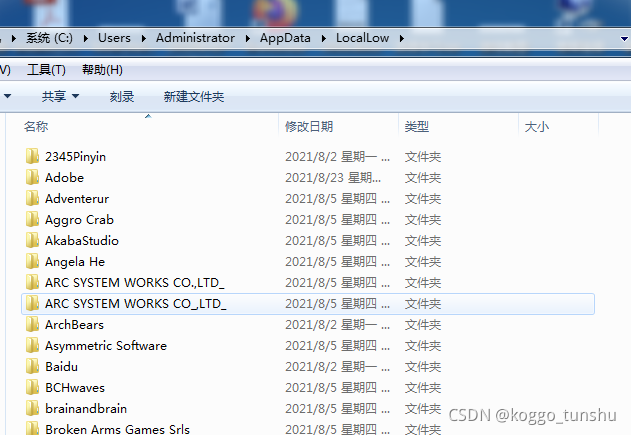Click the 新建文件夹 button
The width and height of the screenshot is (631, 435).
(x=194, y=97)
